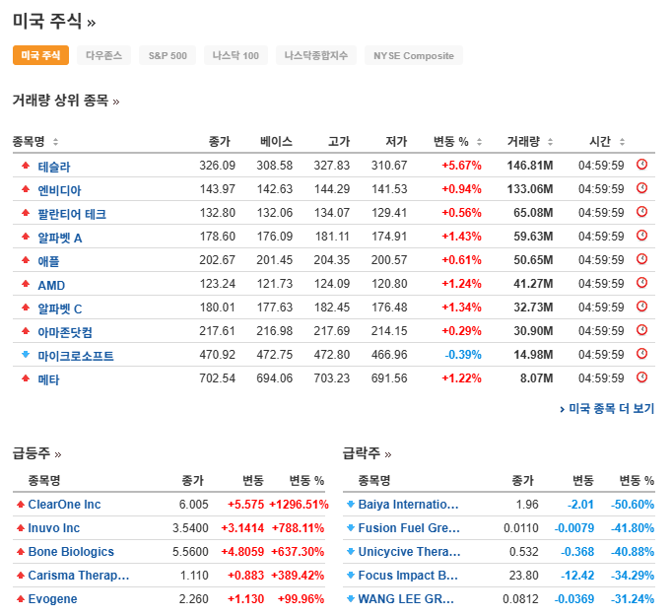This screenshot has height=616, width=672.
Task: Open the Bone Biologics gainer link
Action: click(x=71, y=551)
